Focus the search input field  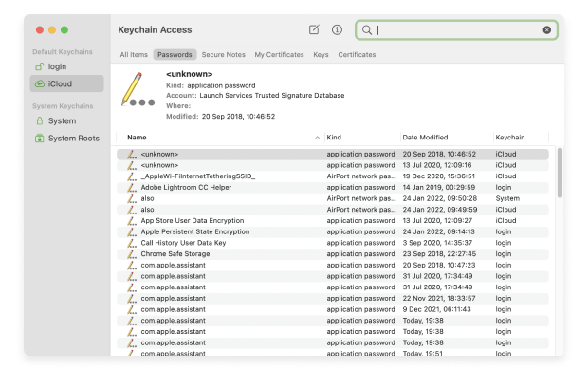tap(456, 30)
